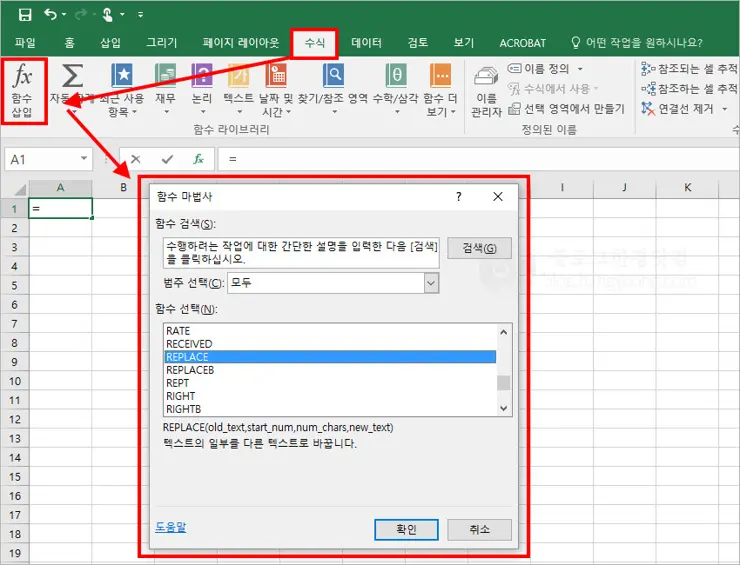Click 참조되는 셀 추적
The height and width of the screenshot is (565, 740).
(690, 69)
